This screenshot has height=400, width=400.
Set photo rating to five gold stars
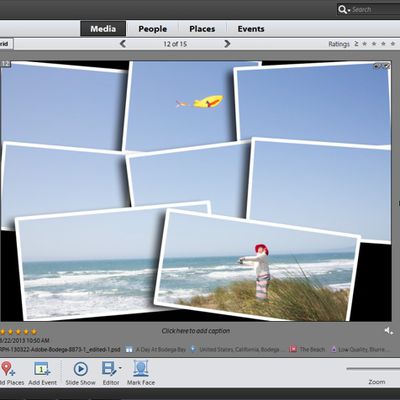pyautogui.click(x=34, y=332)
